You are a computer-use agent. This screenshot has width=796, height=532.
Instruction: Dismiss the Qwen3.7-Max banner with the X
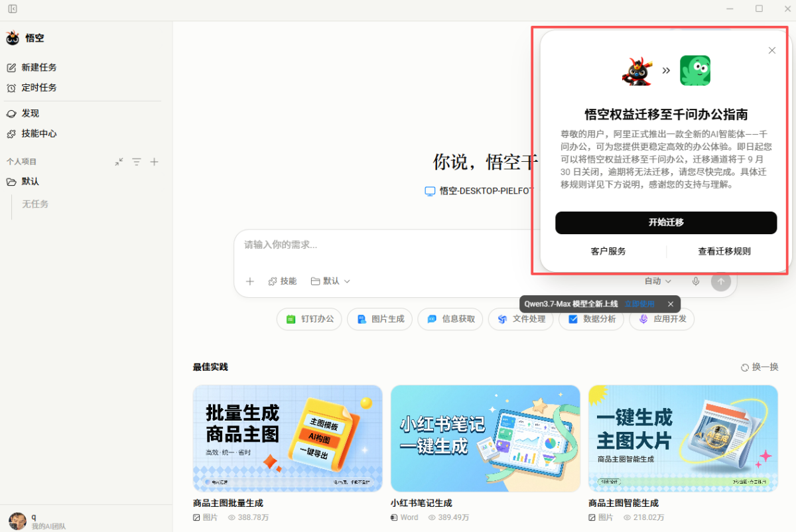[x=671, y=304]
